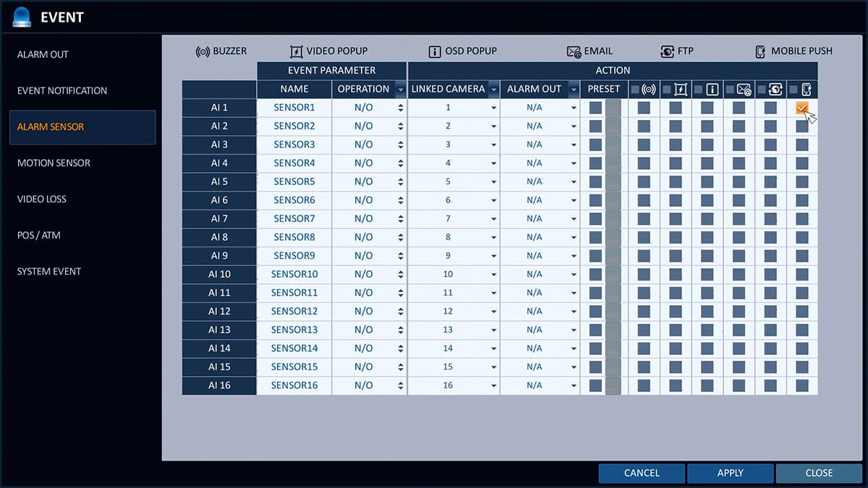
Task: Switch to the MOTION SENSOR menu
Action: (x=54, y=163)
